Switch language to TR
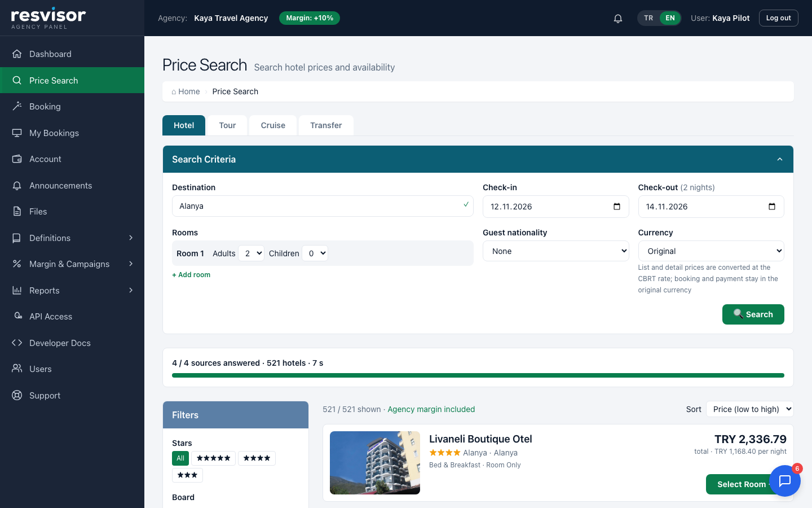Image resolution: width=812 pixels, height=508 pixels. coord(649,18)
